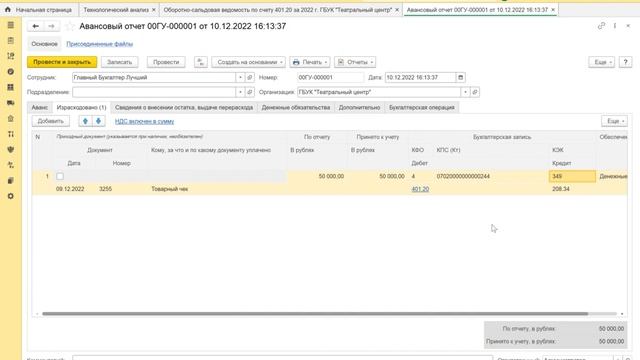Open the table Еще dropdown menu
This screenshot has height=360, width=640.
click(x=614, y=121)
